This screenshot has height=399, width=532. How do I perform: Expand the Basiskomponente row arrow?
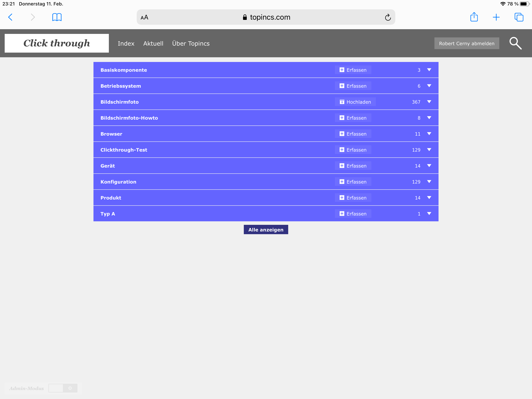pos(429,70)
